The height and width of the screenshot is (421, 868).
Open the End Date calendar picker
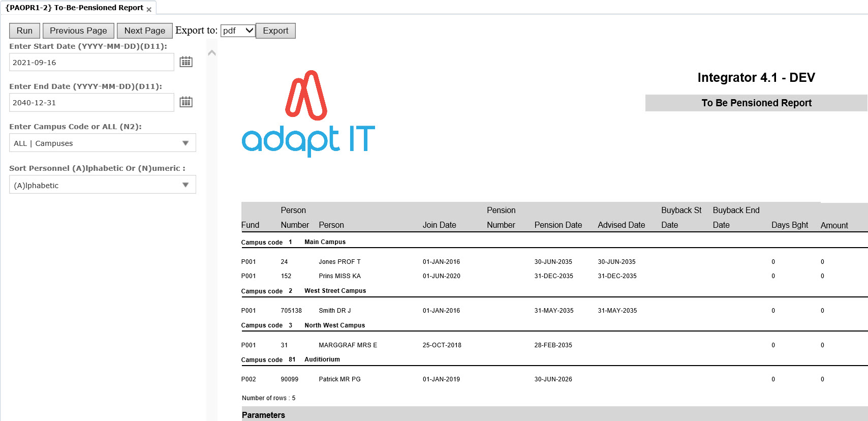(x=186, y=102)
